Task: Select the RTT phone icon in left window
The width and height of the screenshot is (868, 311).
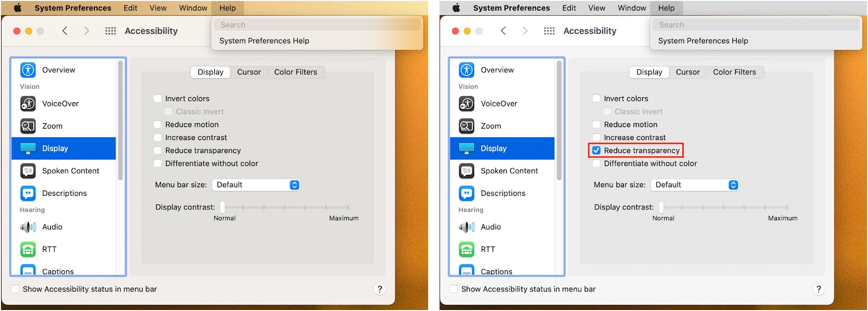Action: [x=28, y=249]
